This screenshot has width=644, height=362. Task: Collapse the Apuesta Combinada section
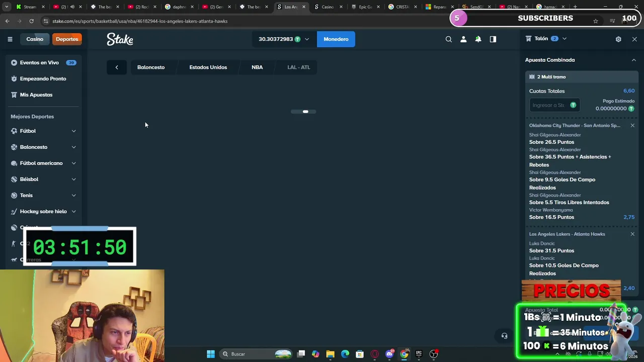(x=634, y=60)
